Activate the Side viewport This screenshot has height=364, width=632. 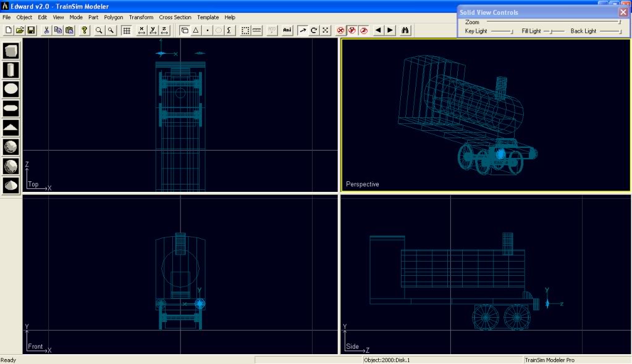pos(486,275)
